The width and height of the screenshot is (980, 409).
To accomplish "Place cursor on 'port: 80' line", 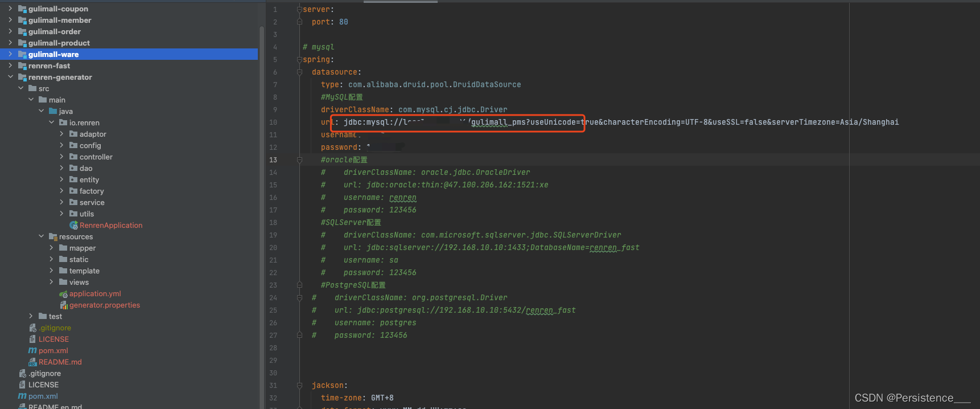I will (330, 22).
